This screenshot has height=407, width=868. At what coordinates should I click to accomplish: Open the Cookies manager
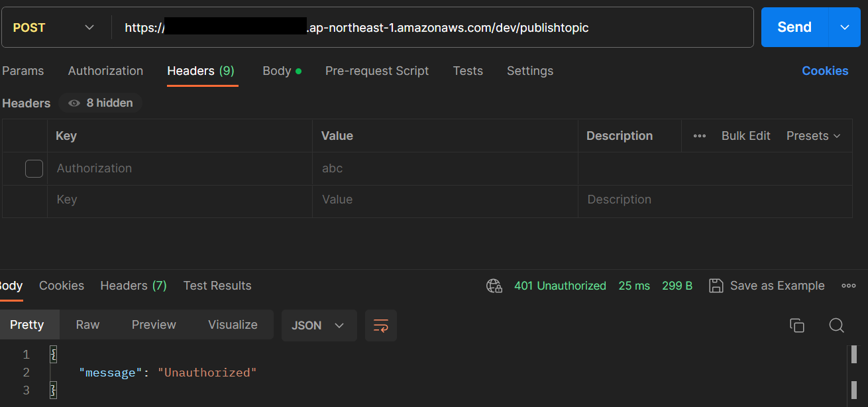824,71
